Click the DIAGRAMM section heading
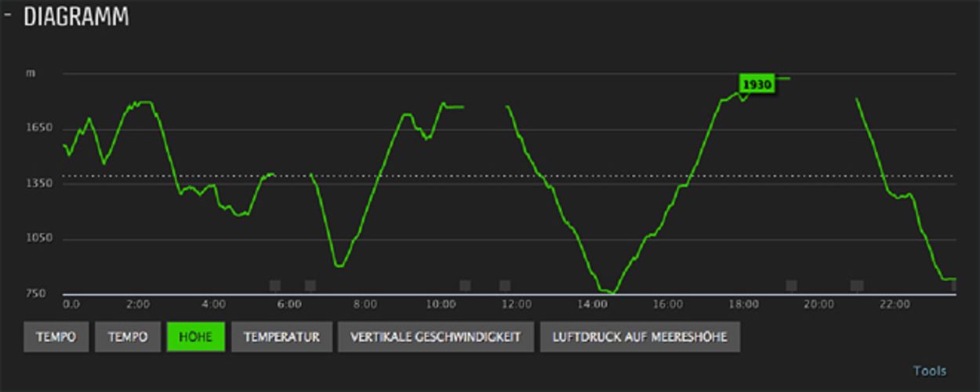The image size is (980, 392). (x=76, y=17)
